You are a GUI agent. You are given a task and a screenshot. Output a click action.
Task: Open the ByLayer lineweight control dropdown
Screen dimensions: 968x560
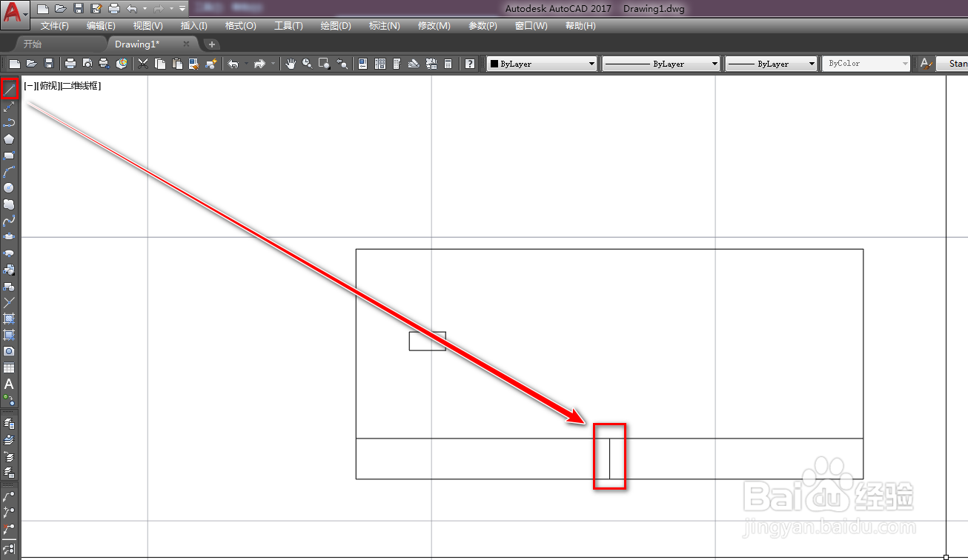coord(771,64)
